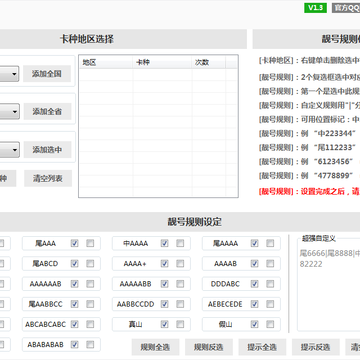The height and width of the screenshot is (360, 360).
Task: Tick the empty second checkbox for ABCABCABC
Action: [x=90, y=324]
